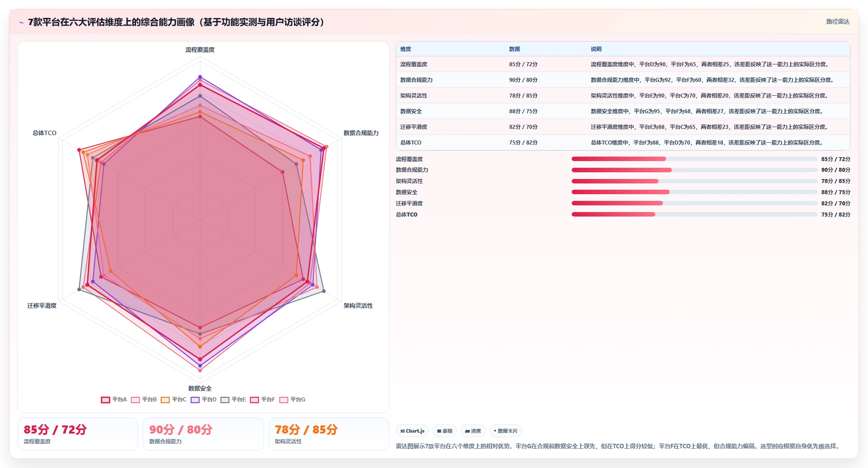Click the 数据安全 radar axis label
Screen dimensions: 868x468
click(200, 388)
